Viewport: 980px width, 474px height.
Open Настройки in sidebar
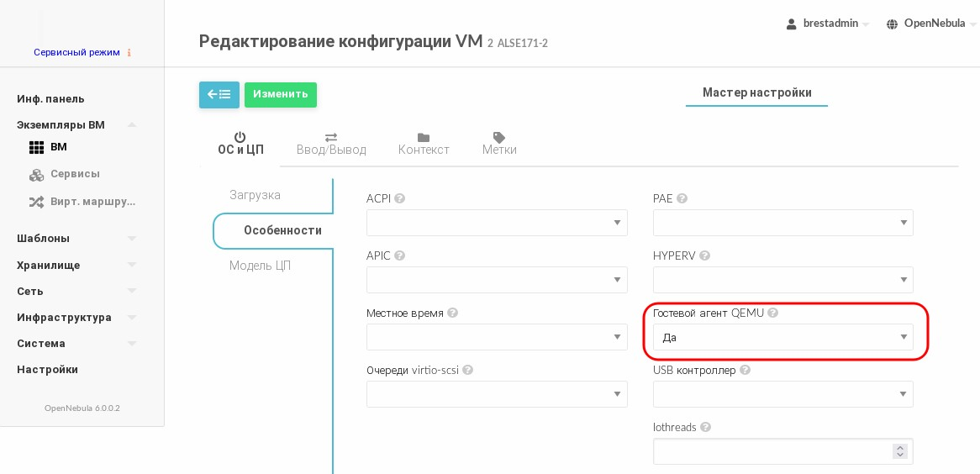(x=48, y=370)
